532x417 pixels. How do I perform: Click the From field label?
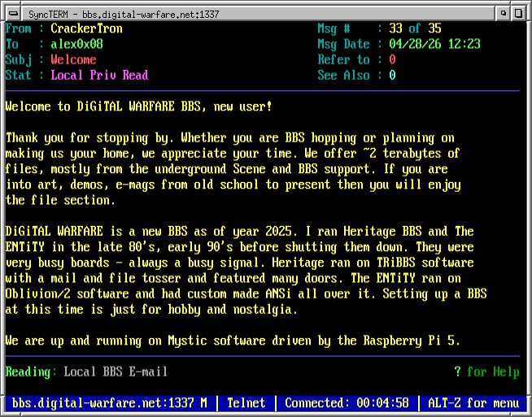click(19, 28)
